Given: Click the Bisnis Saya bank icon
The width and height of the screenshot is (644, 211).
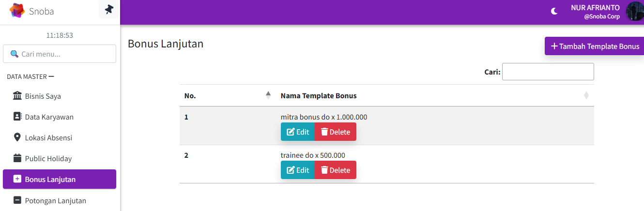Looking at the screenshot, I should point(17,96).
